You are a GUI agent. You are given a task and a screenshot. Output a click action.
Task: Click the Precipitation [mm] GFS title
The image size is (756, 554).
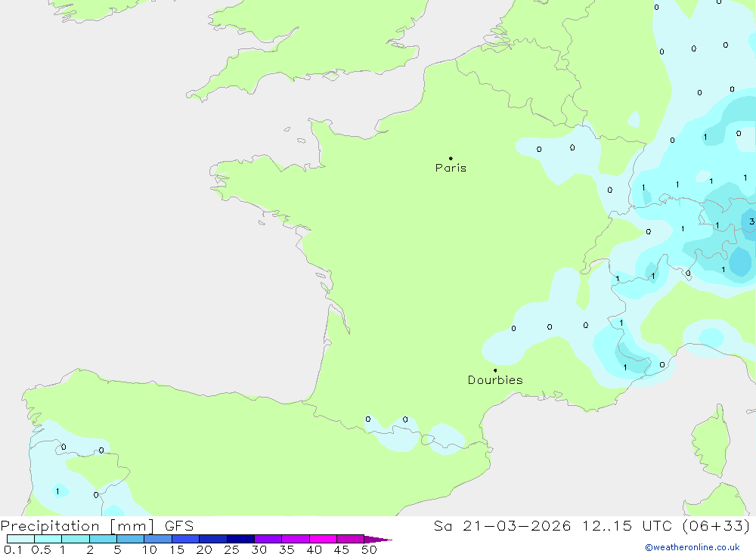(97, 525)
